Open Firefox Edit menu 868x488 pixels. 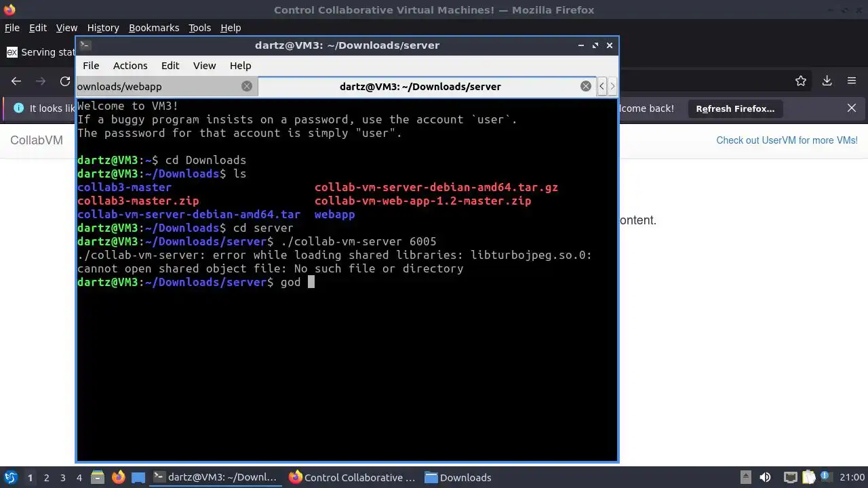(38, 28)
